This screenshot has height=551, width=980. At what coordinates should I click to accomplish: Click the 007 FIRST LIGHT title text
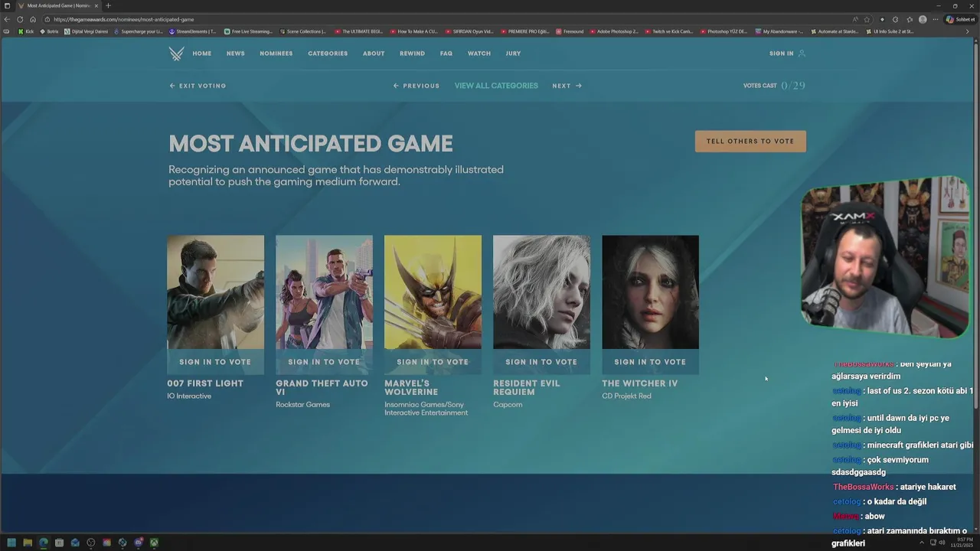(x=205, y=383)
